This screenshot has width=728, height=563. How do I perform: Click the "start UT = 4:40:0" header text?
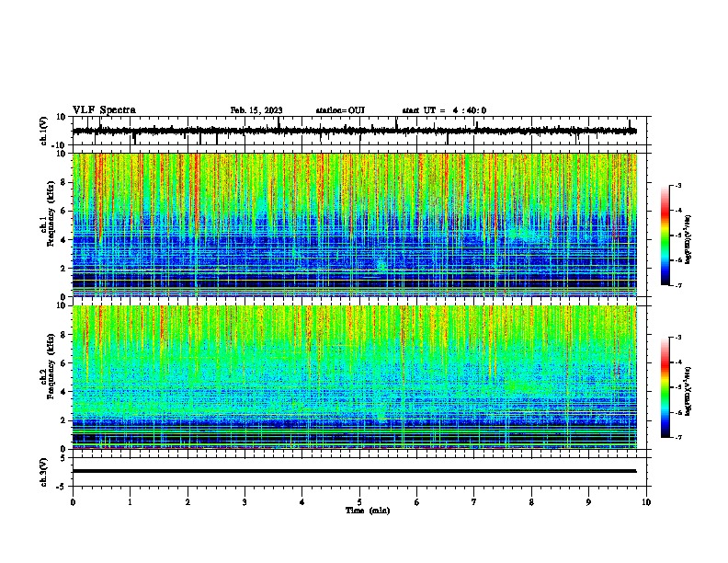pyautogui.click(x=444, y=110)
